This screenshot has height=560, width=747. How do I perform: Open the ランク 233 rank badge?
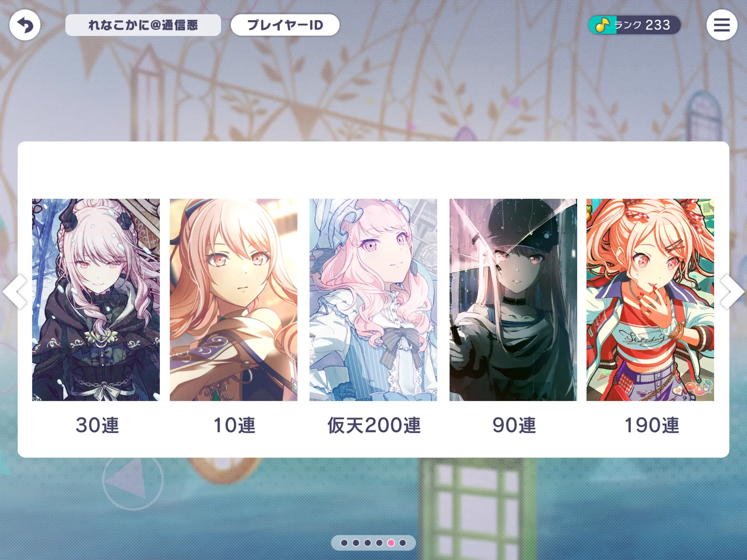click(635, 25)
